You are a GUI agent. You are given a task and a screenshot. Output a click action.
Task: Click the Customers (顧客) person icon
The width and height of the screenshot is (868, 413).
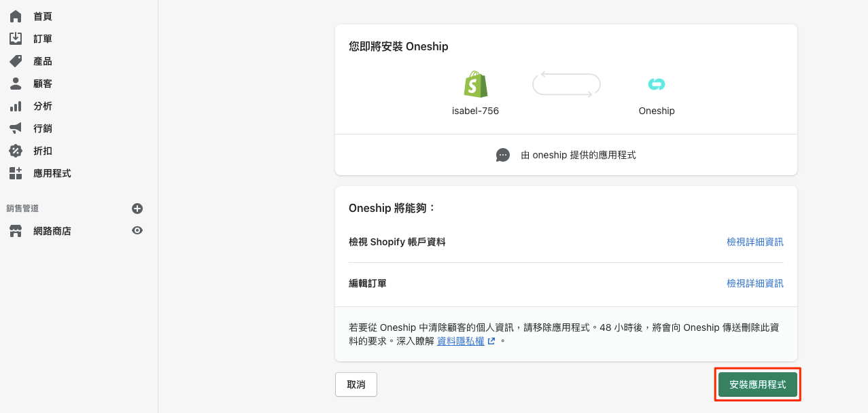16,84
